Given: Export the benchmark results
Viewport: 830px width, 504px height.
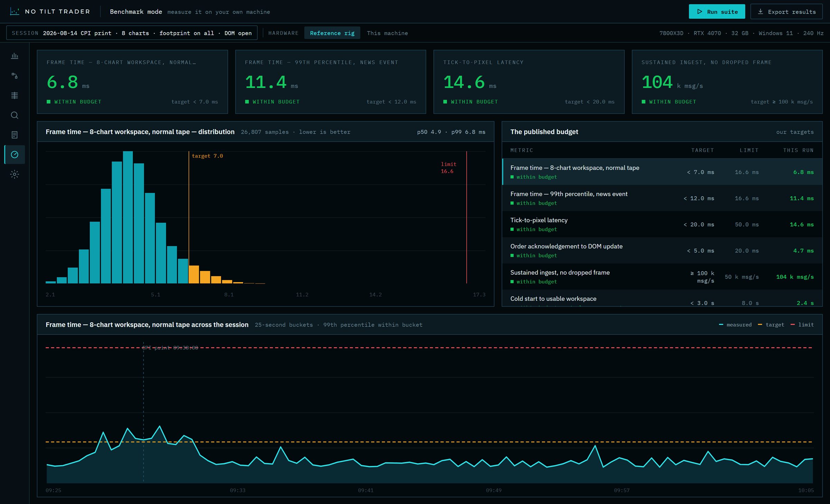Looking at the screenshot, I should click(x=786, y=11).
